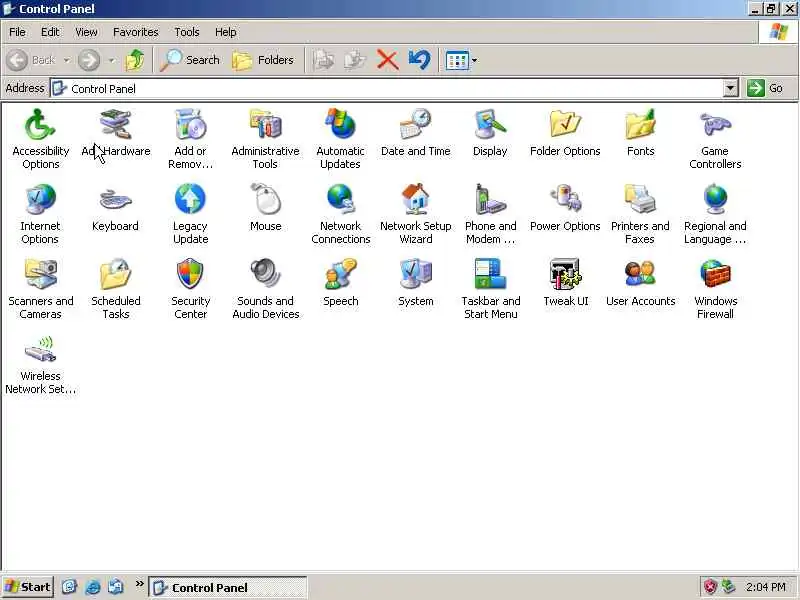Open the Favorites menu
Image resolution: width=800 pixels, height=600 pixels.
pos(136,32)
